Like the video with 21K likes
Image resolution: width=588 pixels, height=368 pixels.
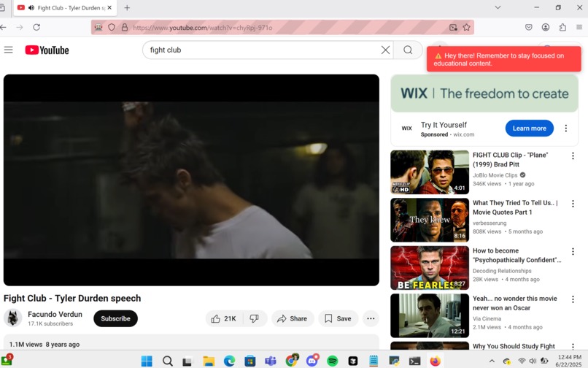(x=224, y=318)
